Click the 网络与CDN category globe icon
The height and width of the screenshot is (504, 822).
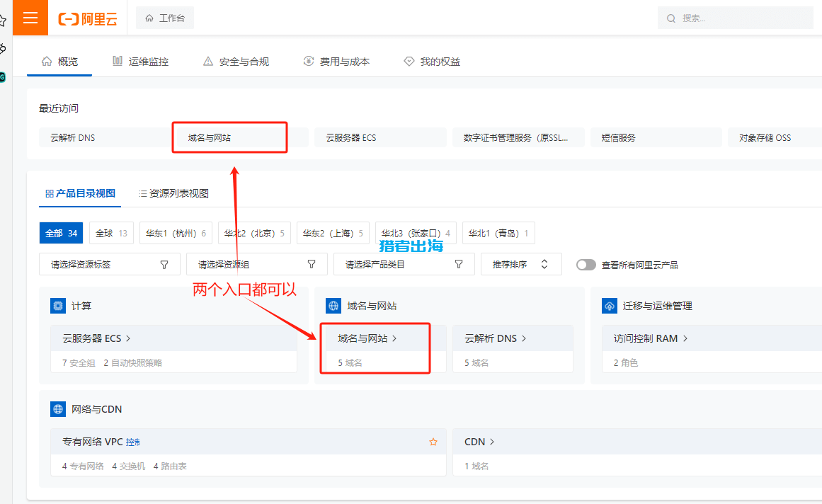pos(57,408)
